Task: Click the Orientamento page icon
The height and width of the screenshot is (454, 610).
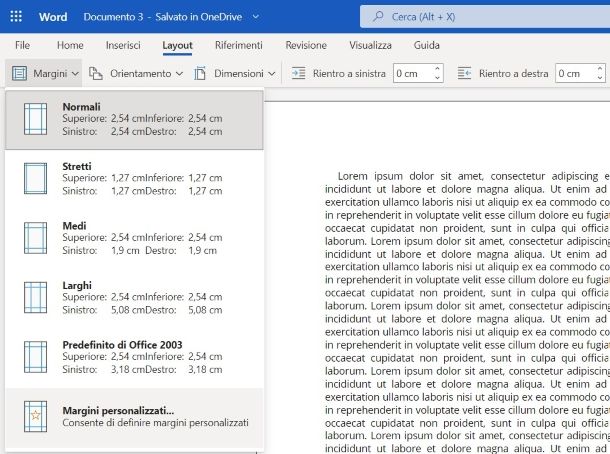Action: 96,73
